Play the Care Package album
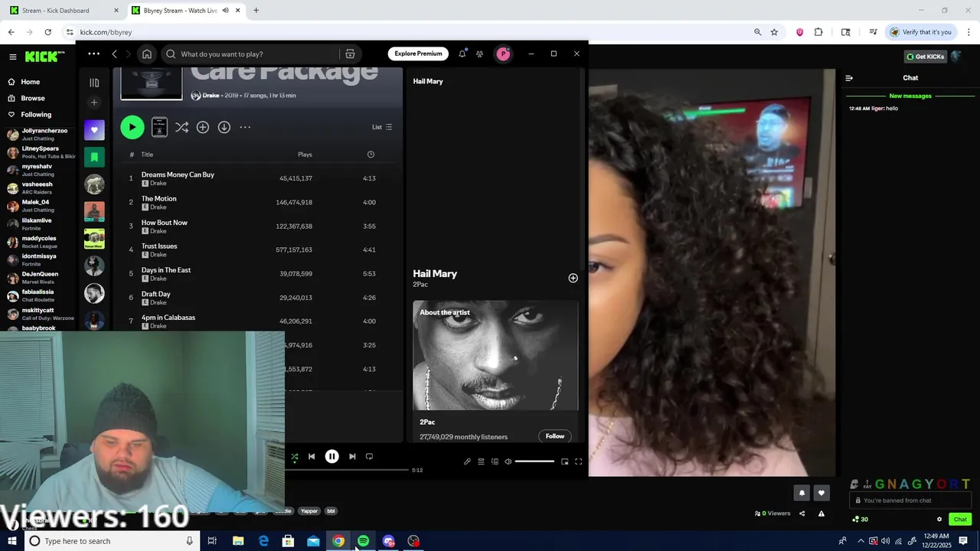This screenshot has width=980, height=551. pyautogui.click(x=132, y=127)
